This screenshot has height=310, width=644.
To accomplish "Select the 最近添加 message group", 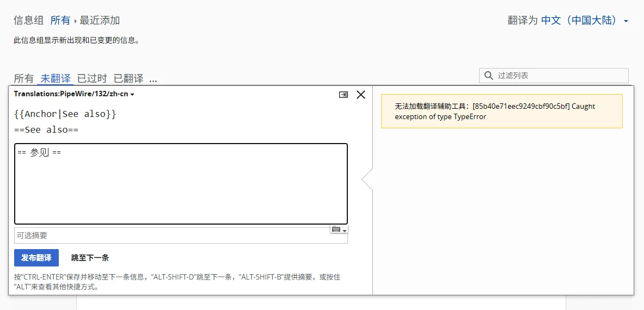I will click(100, 20).
